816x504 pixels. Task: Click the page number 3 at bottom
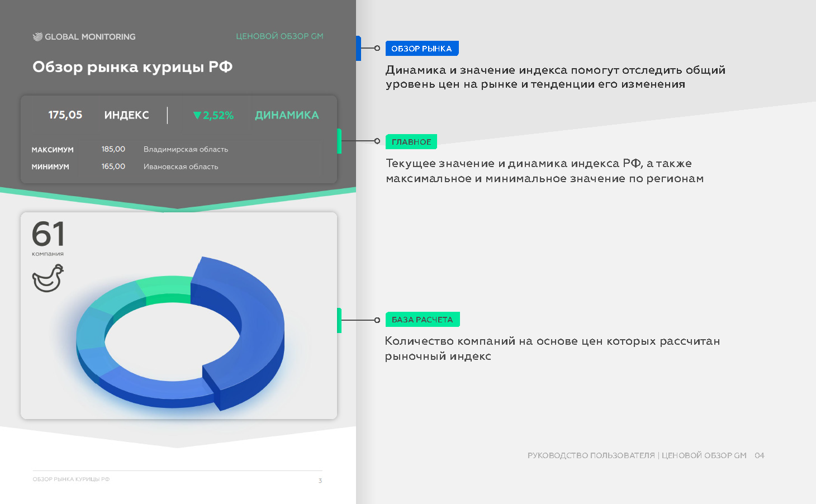(x=320, y=479)
